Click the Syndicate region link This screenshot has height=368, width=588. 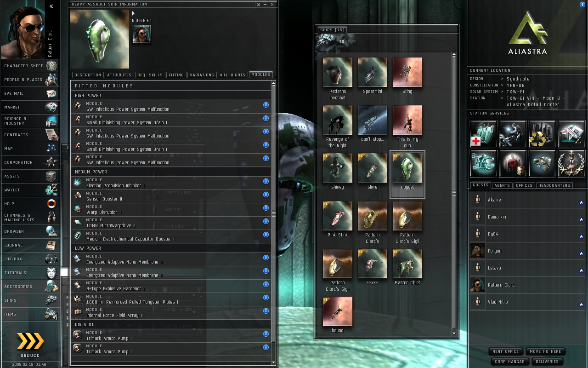coord(518,79)
